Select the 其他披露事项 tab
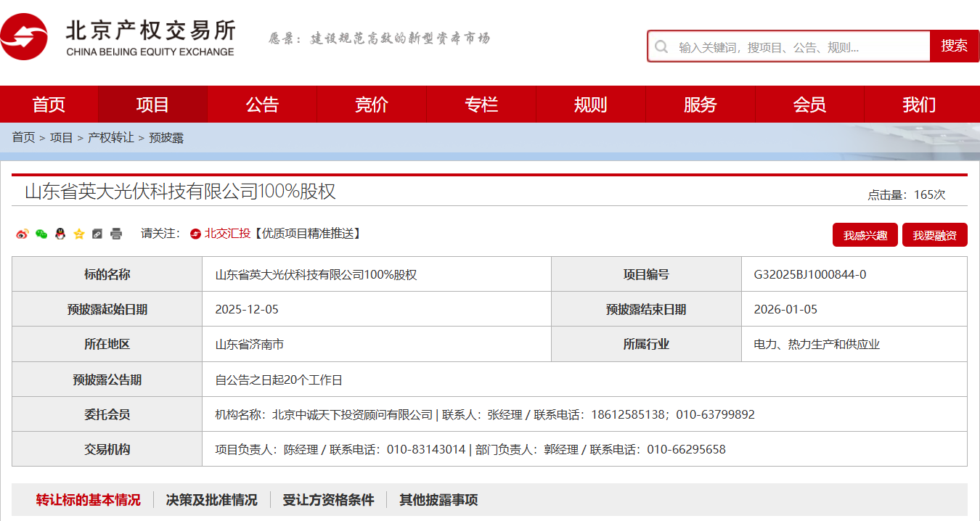This screenshot has height=521, width=980. [x=438, y=500]
